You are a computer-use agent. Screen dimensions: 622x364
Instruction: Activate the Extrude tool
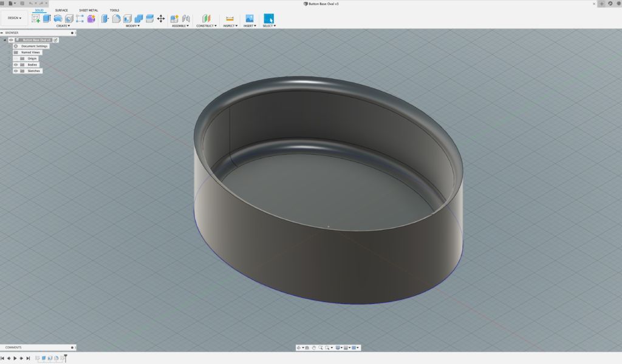48,18
